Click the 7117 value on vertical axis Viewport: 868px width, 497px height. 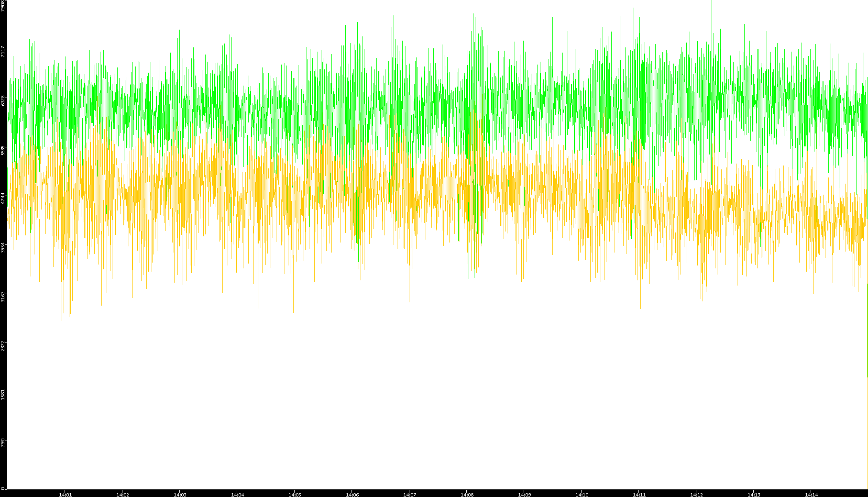3,52
